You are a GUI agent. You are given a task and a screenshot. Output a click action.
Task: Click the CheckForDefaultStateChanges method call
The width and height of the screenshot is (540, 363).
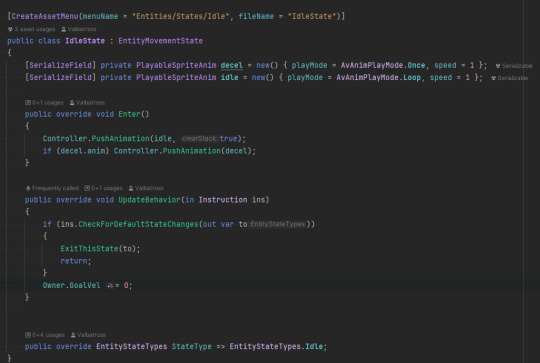(138, 224)
